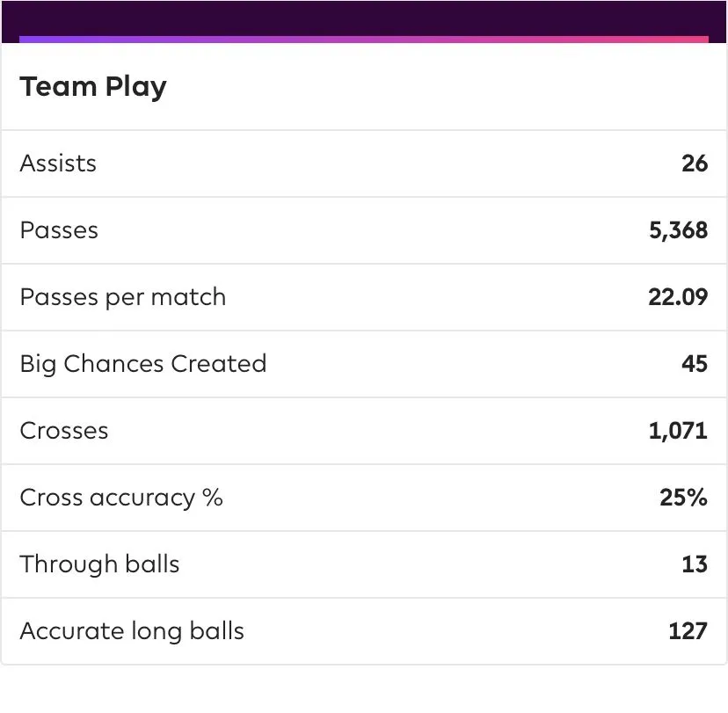Click the Crosses stat label
Image resolution: width=728 pixels, height=713 pixels.
point(64,431)
